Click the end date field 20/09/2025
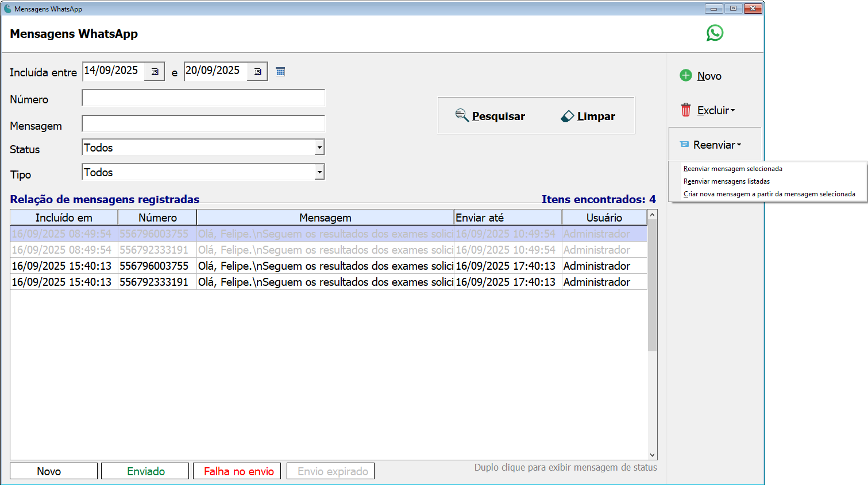868x485 pixels. [x=215, y=71]
